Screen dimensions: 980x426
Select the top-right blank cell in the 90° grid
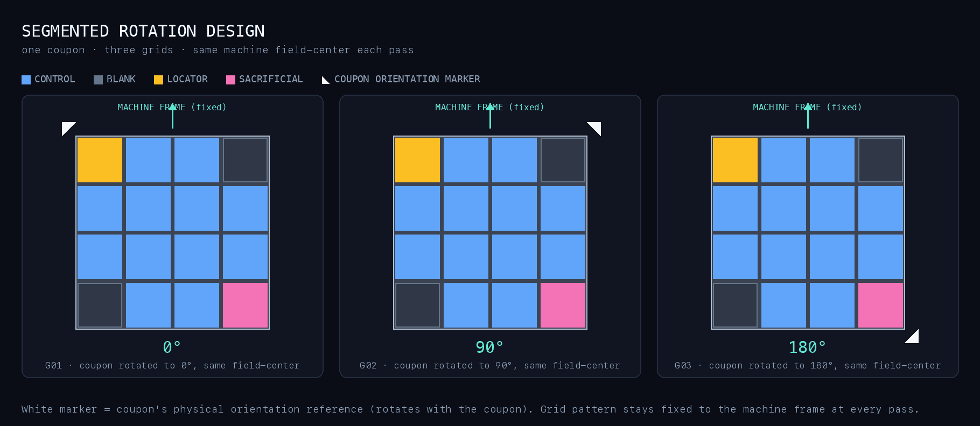click(563, 160)
